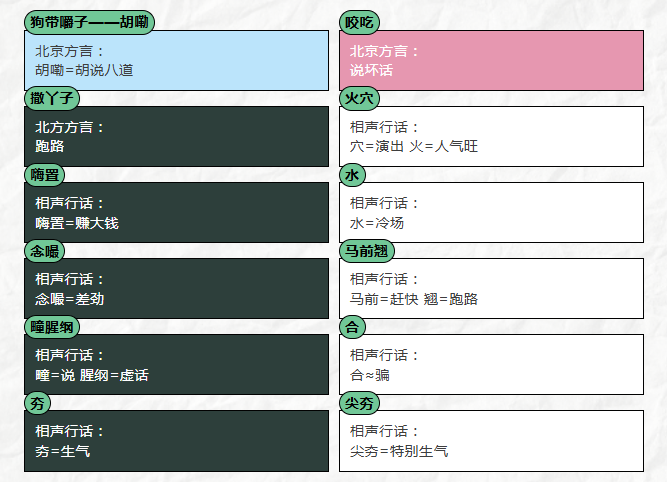Click the 念嘬 label tag

click(x=45, y=251)
